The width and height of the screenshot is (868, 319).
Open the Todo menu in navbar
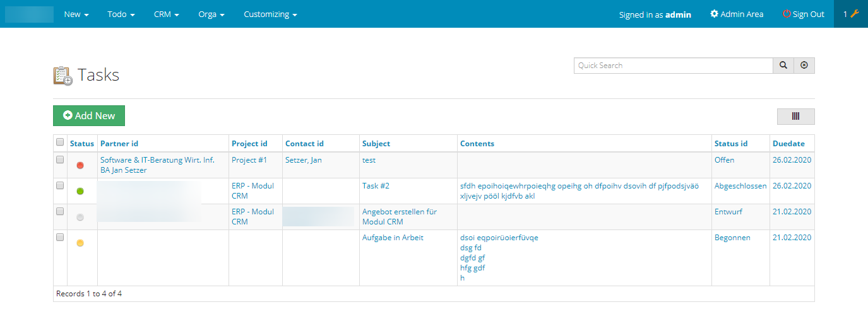tap(121, 14)
